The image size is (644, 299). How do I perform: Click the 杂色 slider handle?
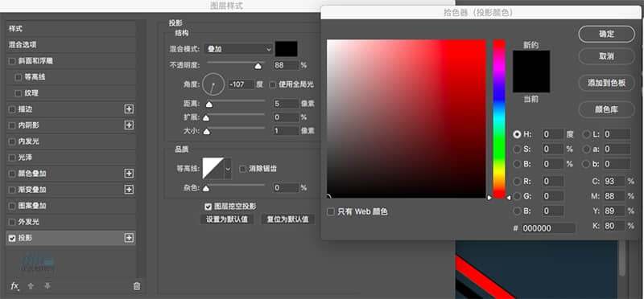206,188
